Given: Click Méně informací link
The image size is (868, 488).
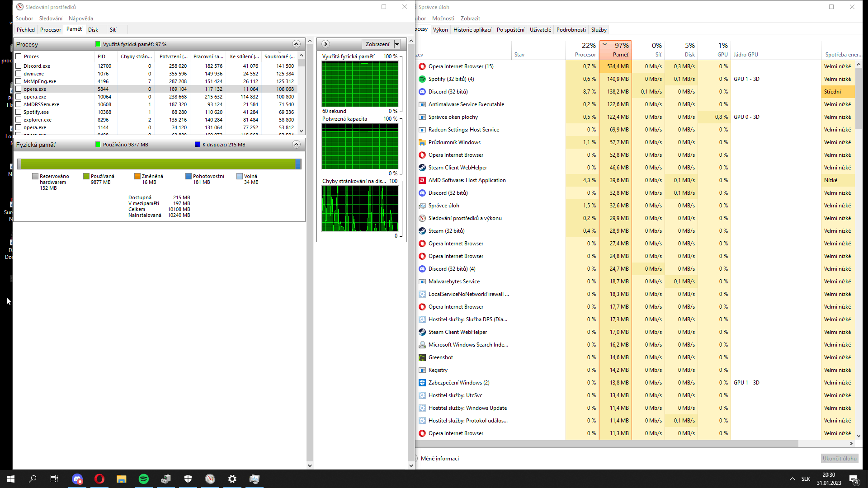Looking at the screenshot, I should click(439, 459).
